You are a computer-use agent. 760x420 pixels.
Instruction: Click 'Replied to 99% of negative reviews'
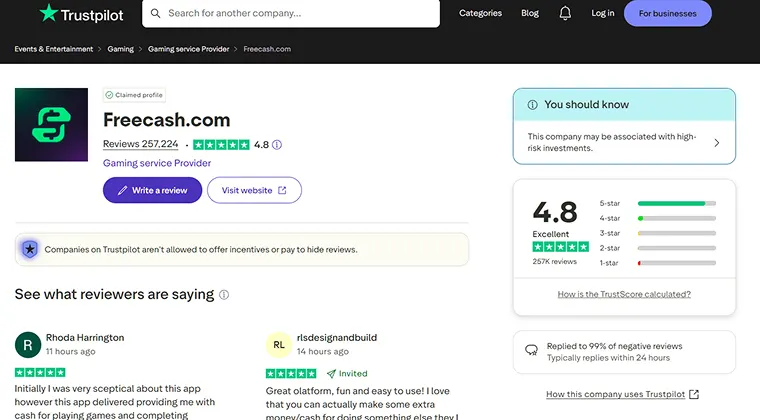(x=614, y=346)
